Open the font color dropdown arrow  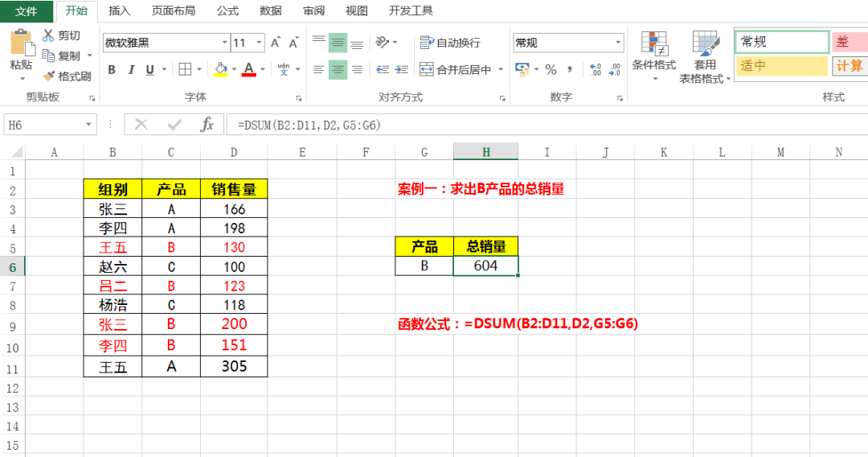pos(263,69)
